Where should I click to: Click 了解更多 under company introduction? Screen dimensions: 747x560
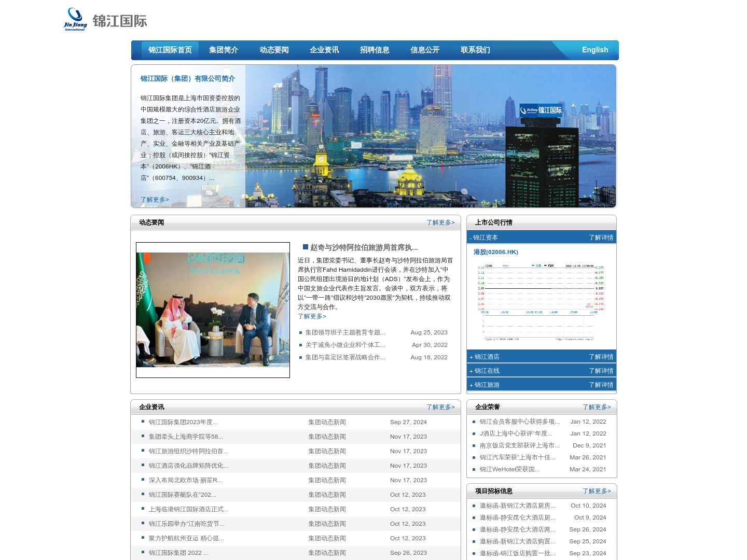[x=155, y=200]
